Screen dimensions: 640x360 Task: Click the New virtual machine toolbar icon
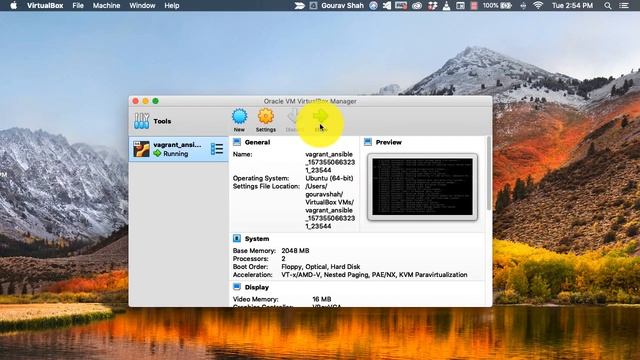point(240,117)
